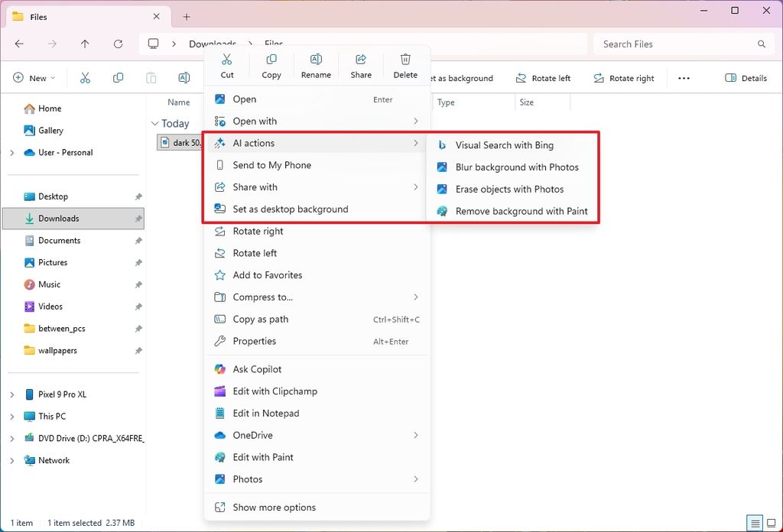Click Rotate left on the toolbar

[x=544, y=78]
